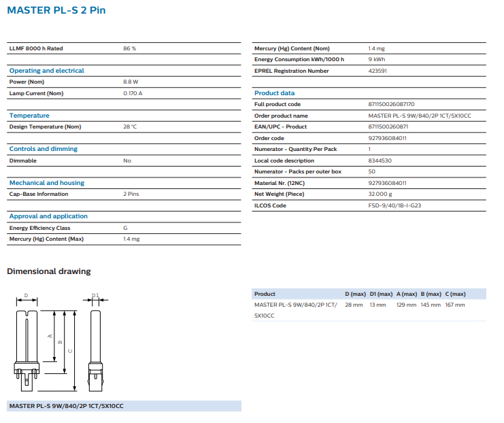Screen dimensions: 504x423
Task: Click the 'MASTER PL-S 2 Pin' page title
Action: point(56,10)
